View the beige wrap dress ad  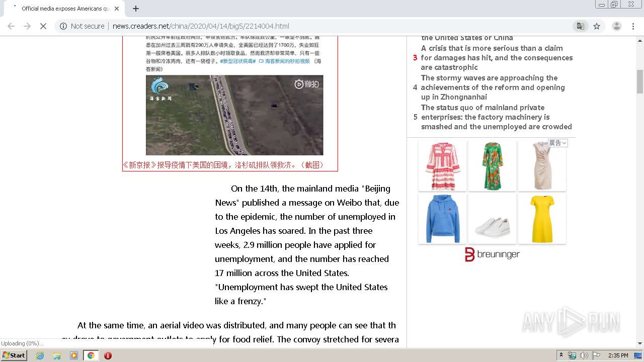542,166
